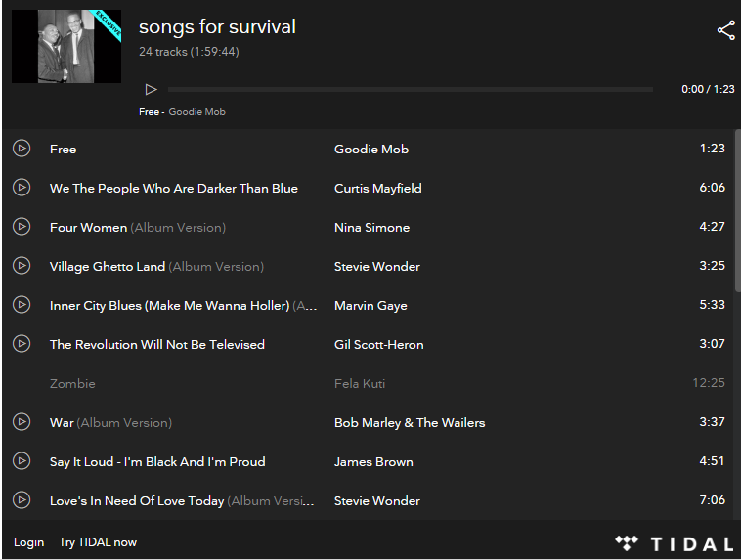Play Love's In Need Of Love Today
The width and height of the screenshot is (741, 560).
pos(22,500)
